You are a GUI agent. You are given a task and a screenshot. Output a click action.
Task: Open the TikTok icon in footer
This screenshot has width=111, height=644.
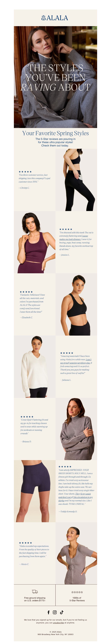coord(62,612)
